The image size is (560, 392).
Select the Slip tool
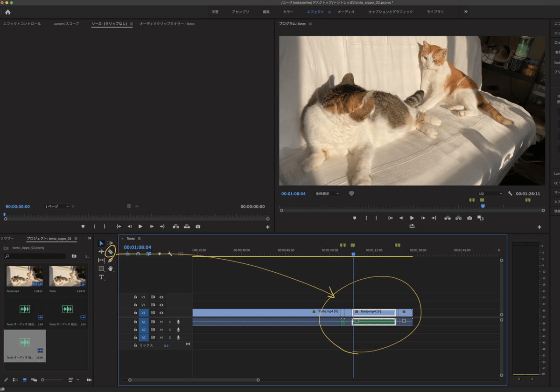tap(101, 260)
